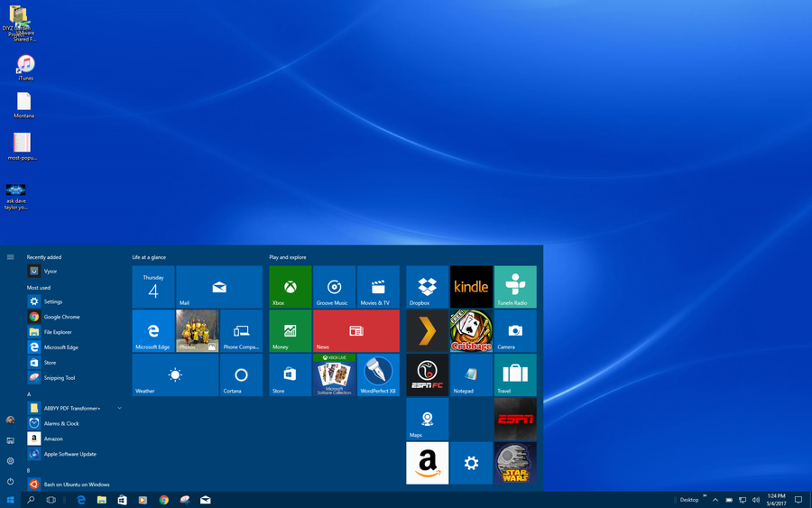Viewport: 812px width, 508px height.
Task: Open the red News tile
Action: coord(356,331)
